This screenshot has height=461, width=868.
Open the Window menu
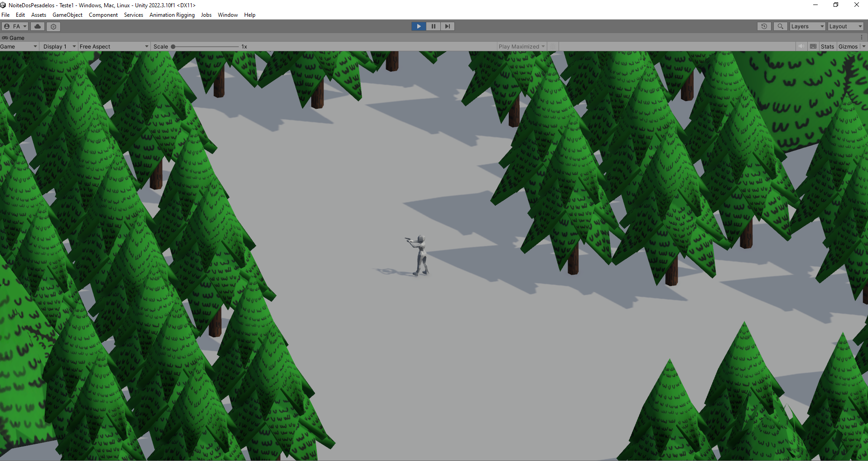[x=228, y=15]
